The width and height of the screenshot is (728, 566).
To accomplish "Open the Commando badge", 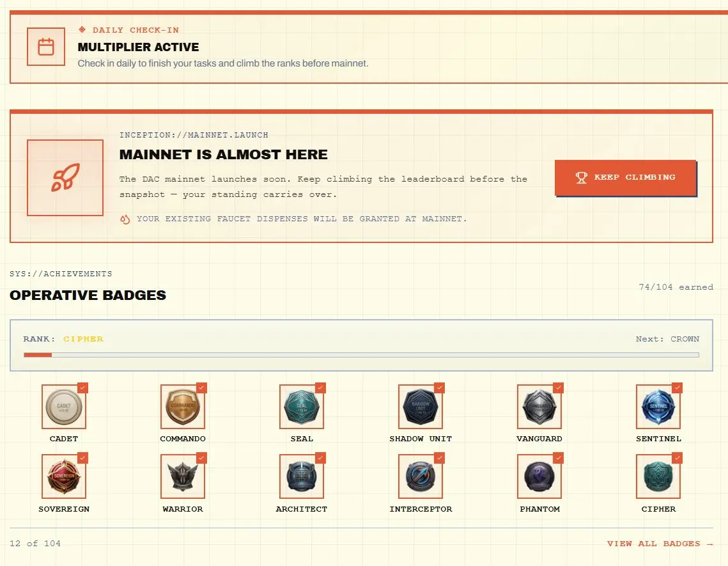I will [183, 407].
